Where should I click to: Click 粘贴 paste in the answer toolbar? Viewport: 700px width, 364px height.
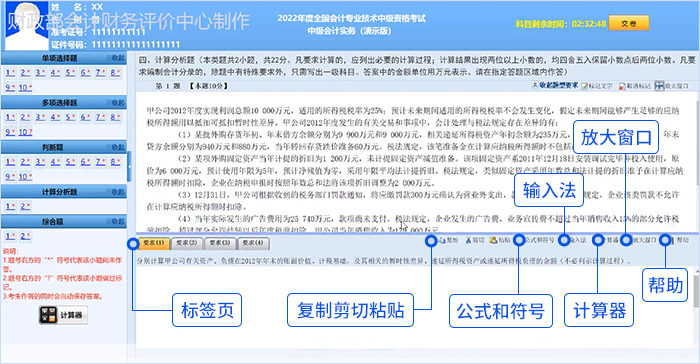[x=500, y=240]
